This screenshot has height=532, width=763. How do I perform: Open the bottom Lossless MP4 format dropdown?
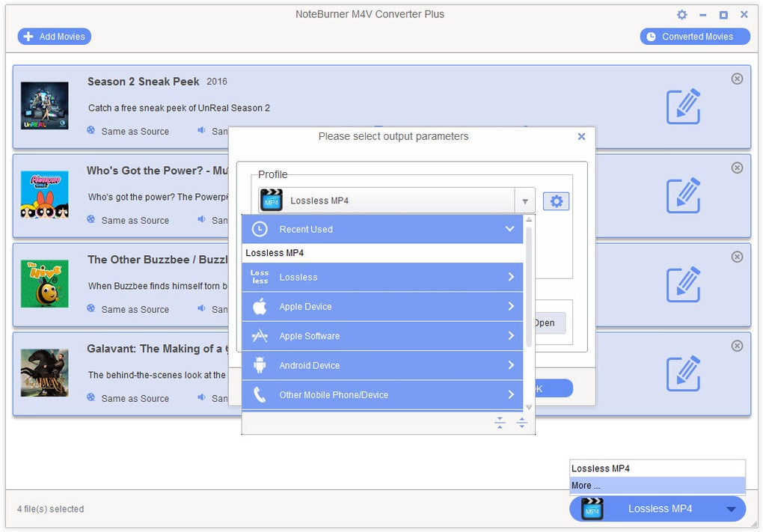coord(658,509)
